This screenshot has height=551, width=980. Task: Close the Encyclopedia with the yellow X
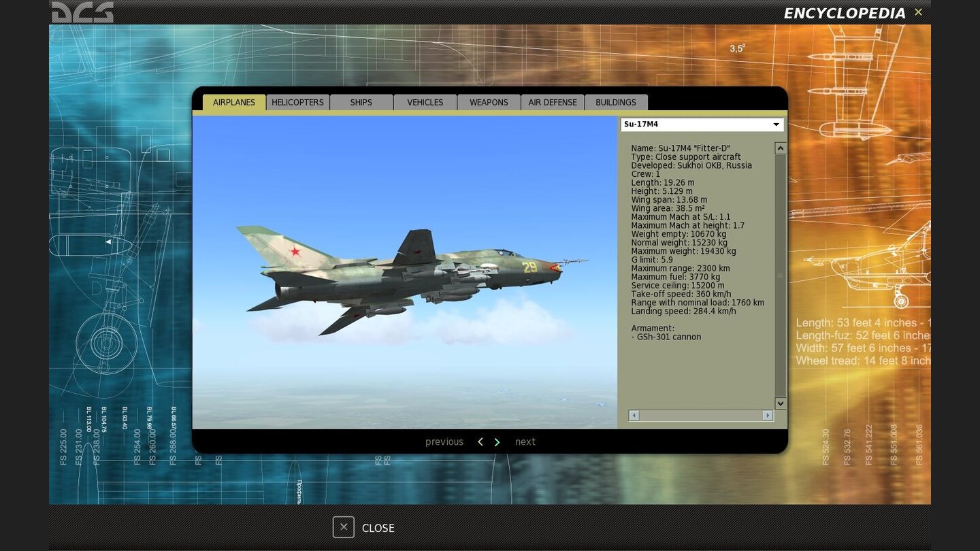[918, 12]
